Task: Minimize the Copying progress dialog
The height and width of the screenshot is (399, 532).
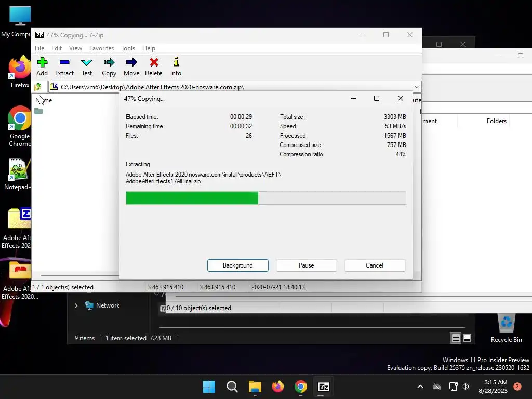Action: click(353, 98)
